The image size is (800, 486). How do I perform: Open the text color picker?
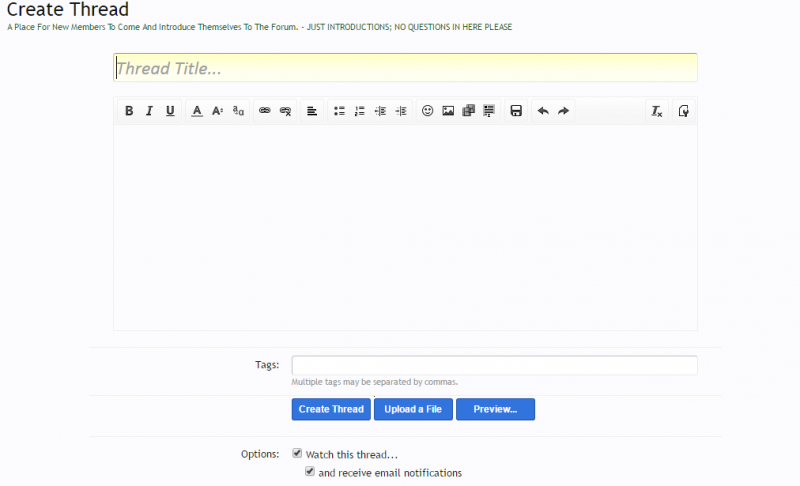(197, 111)
